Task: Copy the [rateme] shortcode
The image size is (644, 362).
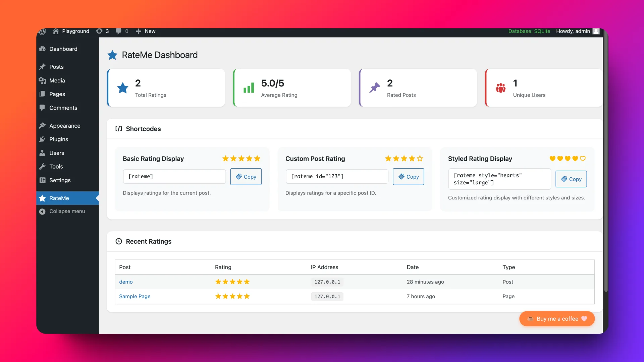Action: point(246,177)
